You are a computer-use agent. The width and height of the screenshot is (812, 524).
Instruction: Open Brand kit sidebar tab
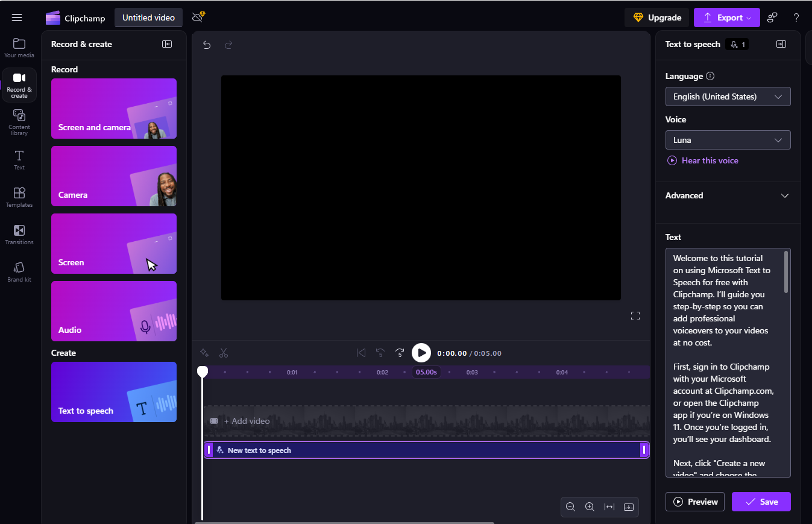[19, 272]
